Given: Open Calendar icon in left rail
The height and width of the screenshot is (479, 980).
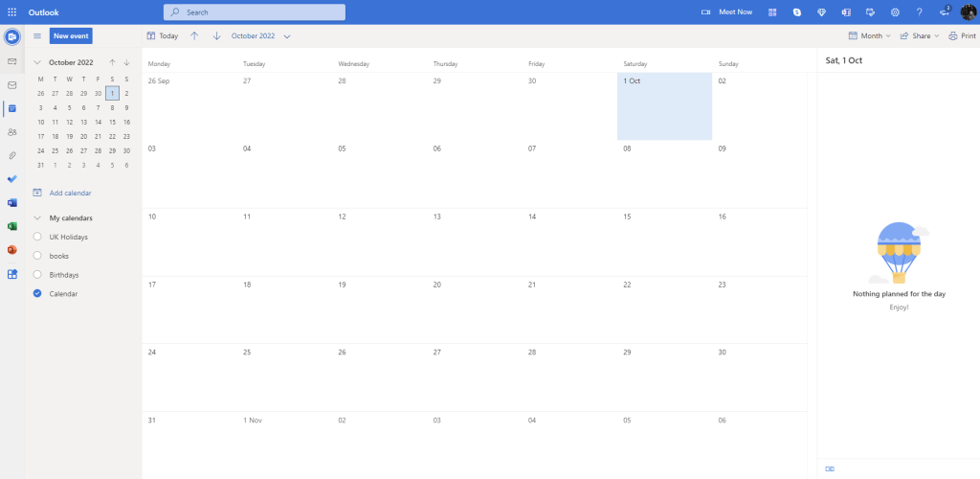Looking at the screenshot, I should pos(11,108).
